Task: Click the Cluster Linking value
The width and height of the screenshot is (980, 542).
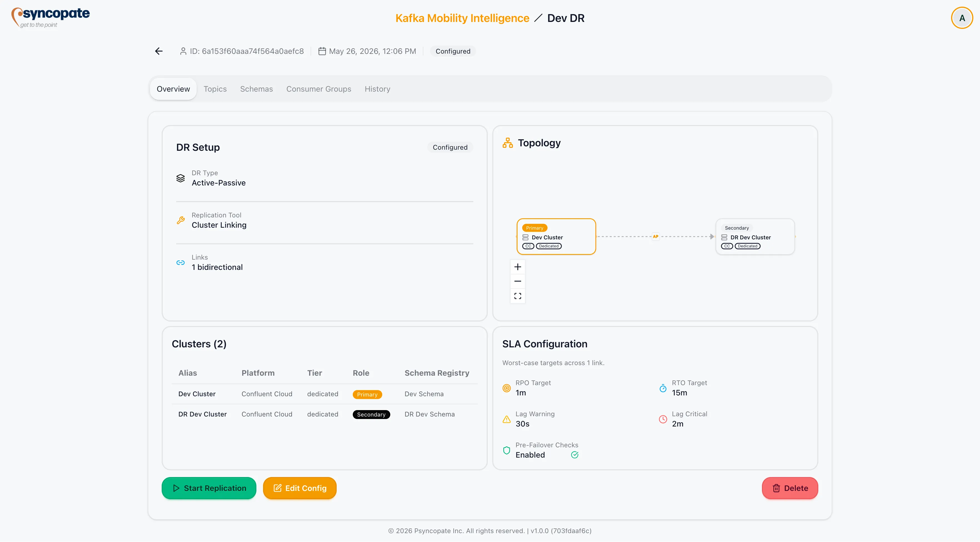Action: (x=219, y=225)
